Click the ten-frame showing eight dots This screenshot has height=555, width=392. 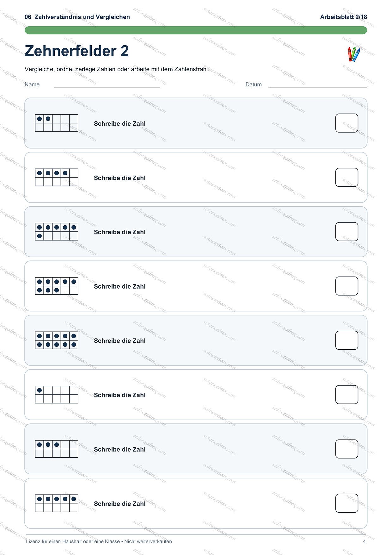(57, 286)
